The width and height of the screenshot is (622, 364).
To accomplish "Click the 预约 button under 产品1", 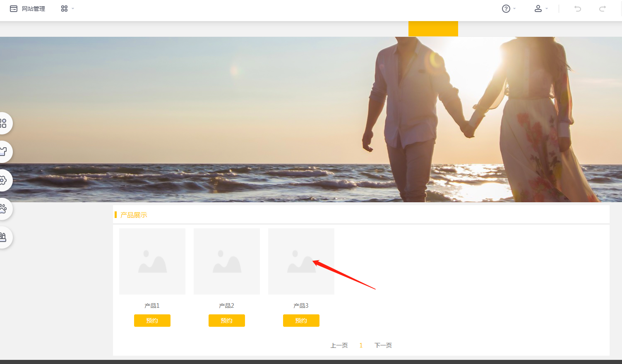I will point(152,321).
